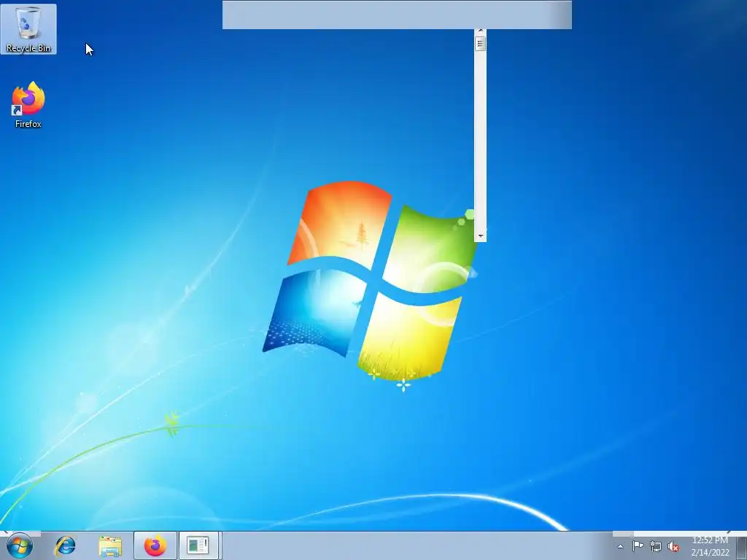Open the network status tray icon
Viewport: 747px width, 560px height.
[x=656, y=546]
